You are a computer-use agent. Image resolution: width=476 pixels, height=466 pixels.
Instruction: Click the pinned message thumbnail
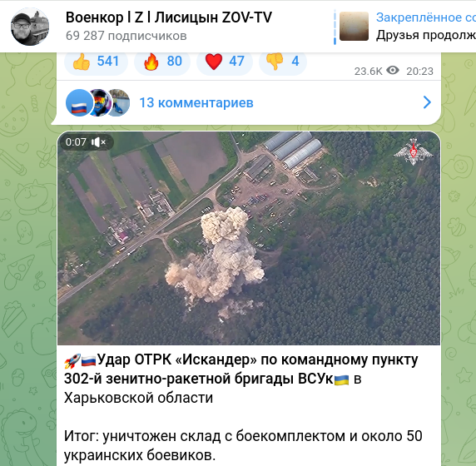[x=354, y=27]
